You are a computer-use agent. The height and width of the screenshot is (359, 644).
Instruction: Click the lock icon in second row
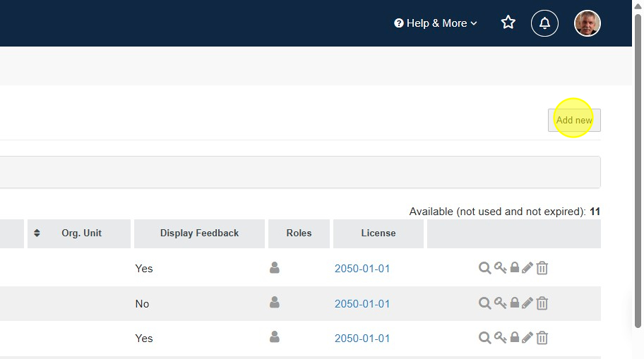click(x=515, y=303)
